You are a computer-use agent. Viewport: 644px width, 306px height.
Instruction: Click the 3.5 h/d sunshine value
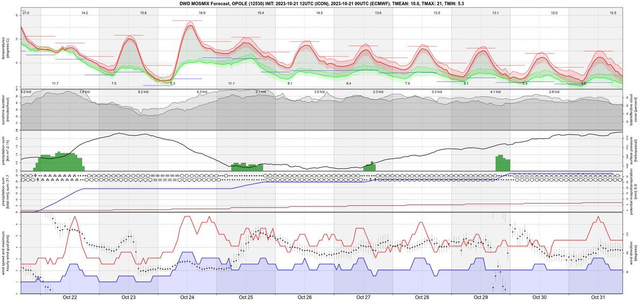(319, 92)
